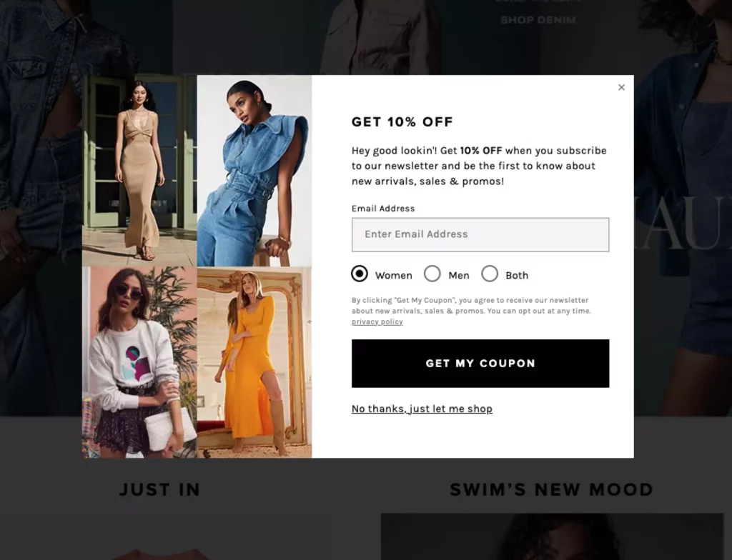Screen dimensions: 732x560
Task: Click the Both label text
Action: (517, 275)
